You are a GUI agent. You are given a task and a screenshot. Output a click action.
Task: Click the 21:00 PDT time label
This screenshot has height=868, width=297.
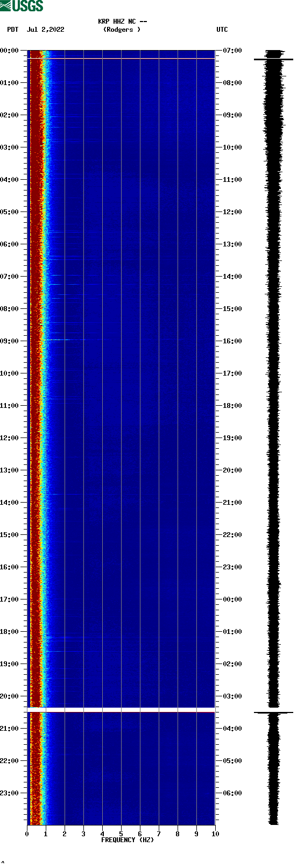point(10,729)
